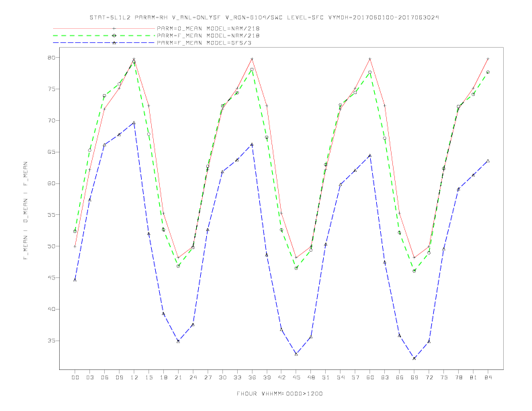Viewport: 532px width, 411px height.
Task: Click y-axis tick label 65
Action: (x=51, y=152)
